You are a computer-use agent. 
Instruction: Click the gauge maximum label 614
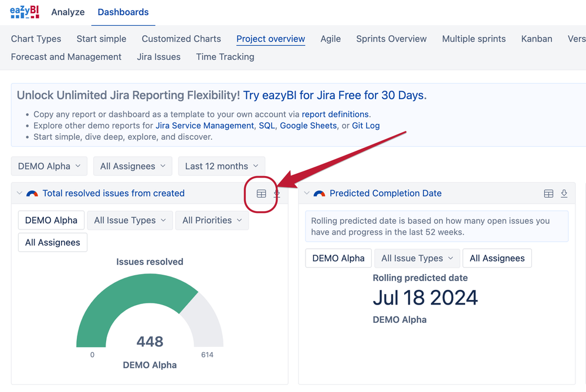point(207,354)
